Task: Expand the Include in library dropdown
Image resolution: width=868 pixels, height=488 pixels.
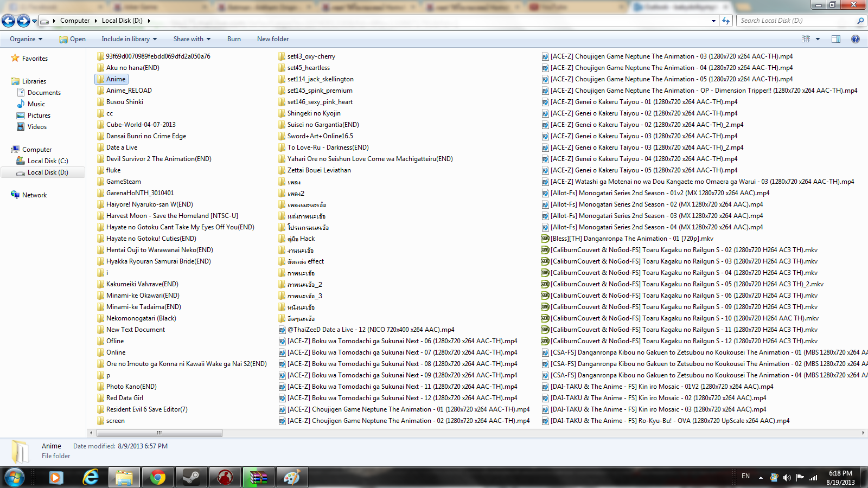Action: point(129,39)
